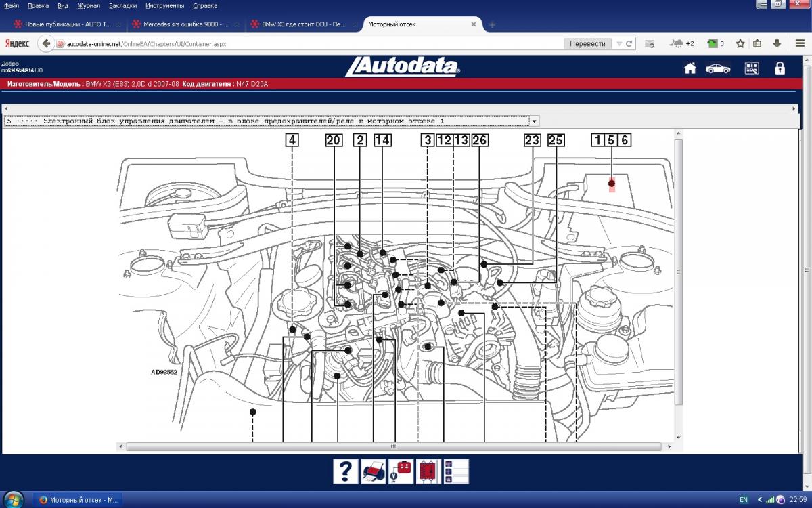Click component label 14 on diagram
The height and width of the screenshot is (508, 812).
tap(382, 140)
